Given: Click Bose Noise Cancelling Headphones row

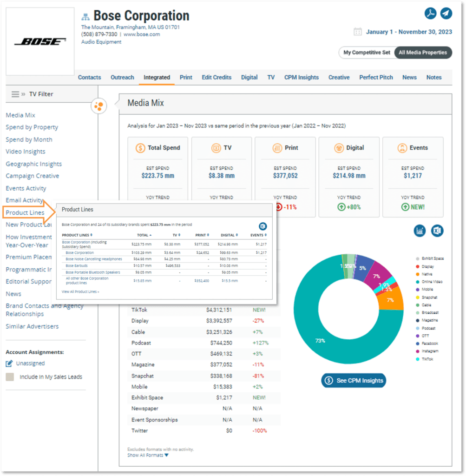Looking at the screenshot, I should (x=164, y=259).
